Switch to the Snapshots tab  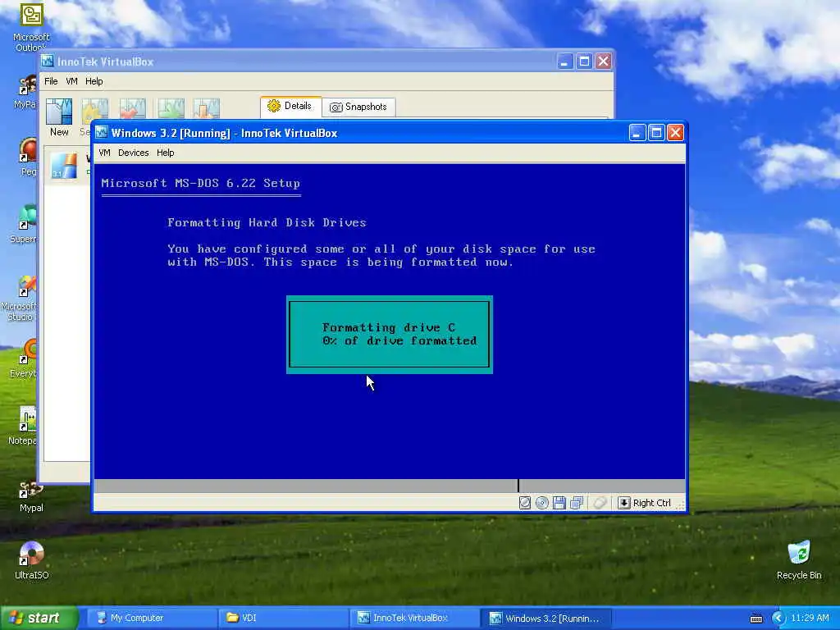358,107
